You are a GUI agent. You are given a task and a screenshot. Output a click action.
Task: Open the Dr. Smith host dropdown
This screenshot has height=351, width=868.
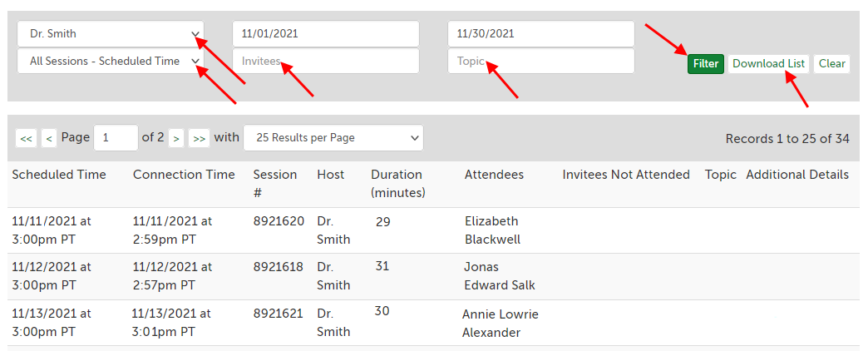point(111,34)
